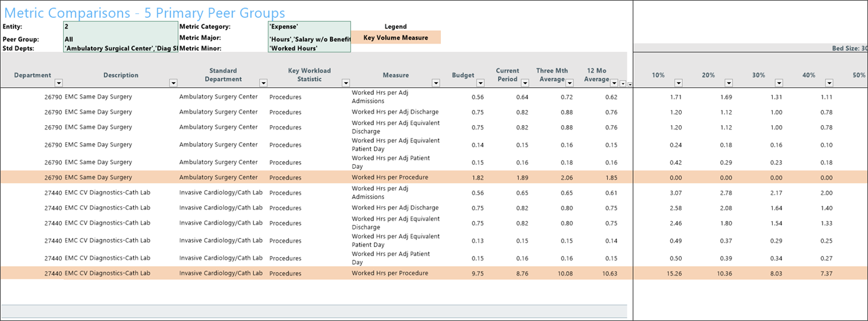Click the 12 Mo Average value 10.63
This screenshot has width=868, height=321.
point(608,274)
